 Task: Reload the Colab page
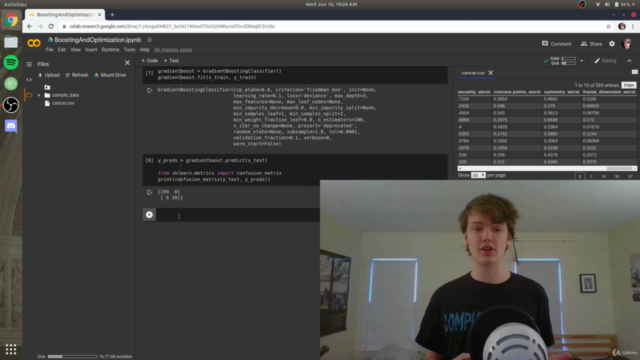point(51,27)
